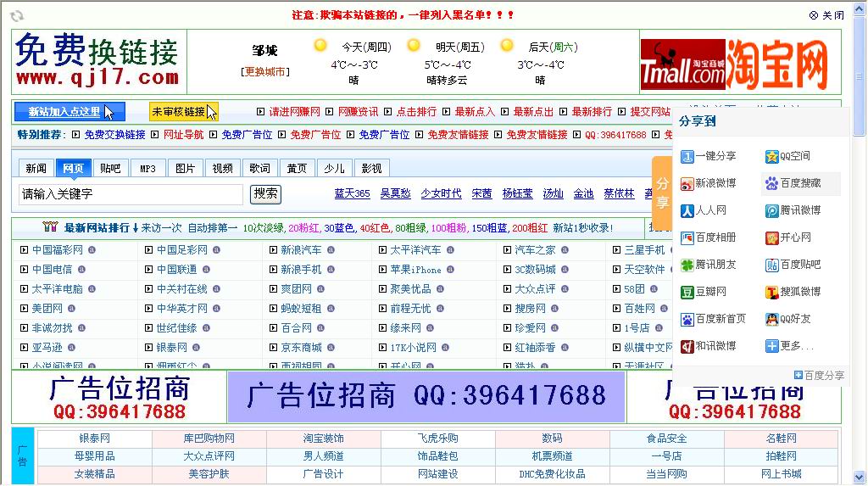This screenshot has height=486, width=868.
Task: Open 未审核链接 yellow button
Action: coord(184,112)
